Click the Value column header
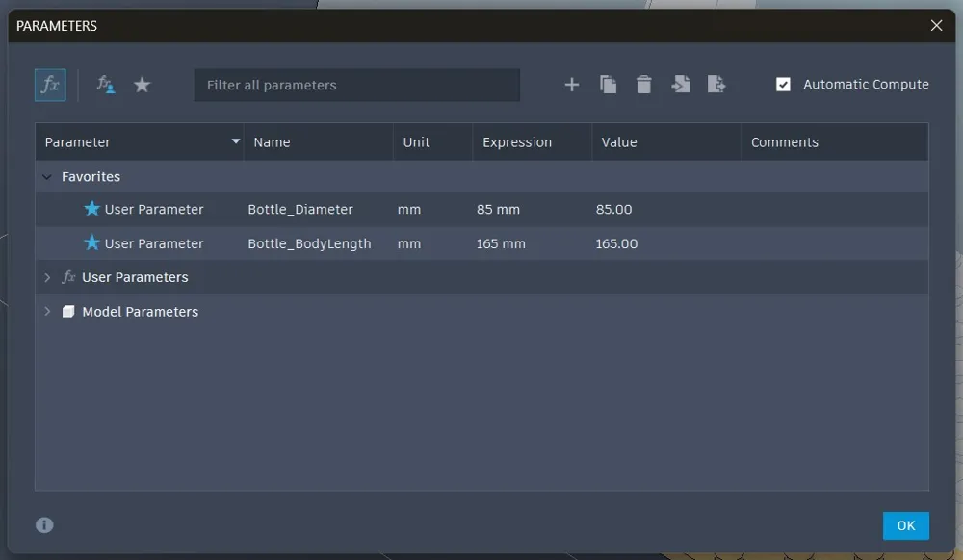The image size is (963, 560). [x=666, y=142]
